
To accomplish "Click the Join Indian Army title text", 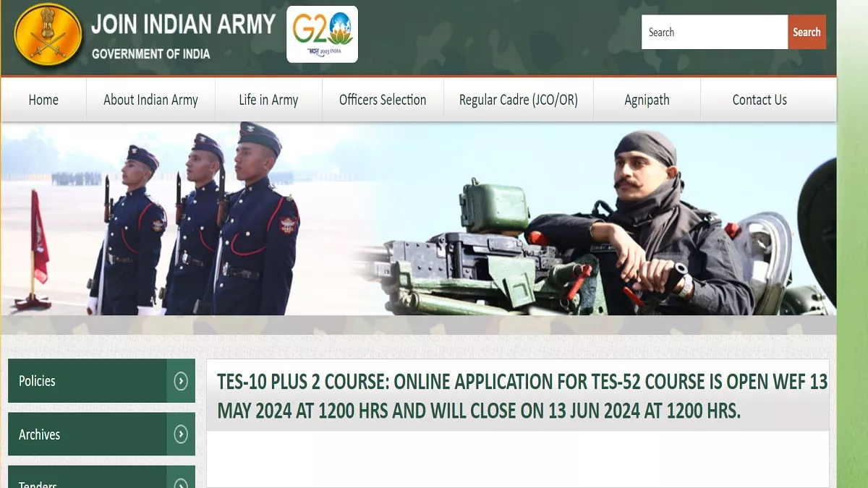I will tap(183, 25).
